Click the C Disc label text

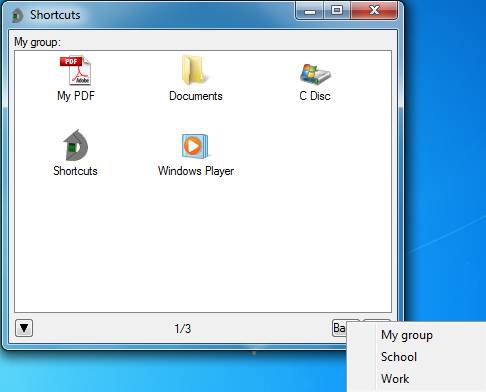315,96
